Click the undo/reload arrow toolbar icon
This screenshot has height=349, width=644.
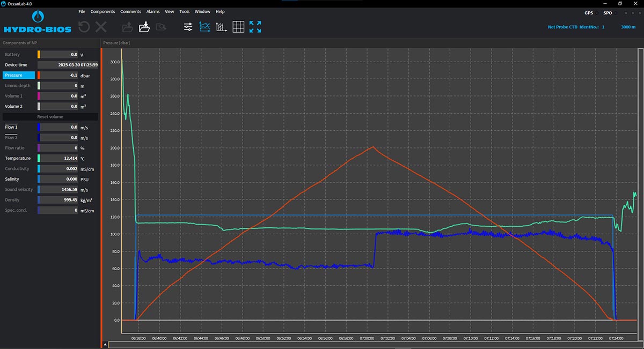coord(84,27)
